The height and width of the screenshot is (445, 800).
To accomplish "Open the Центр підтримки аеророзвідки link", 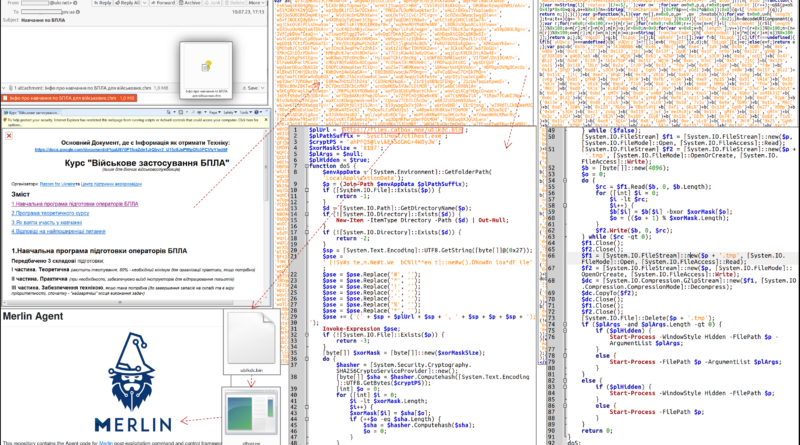I will (x=111, y=184).
